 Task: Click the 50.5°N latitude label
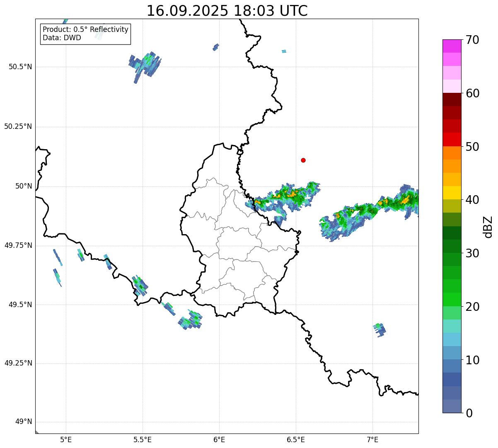(x=20, y=67)
